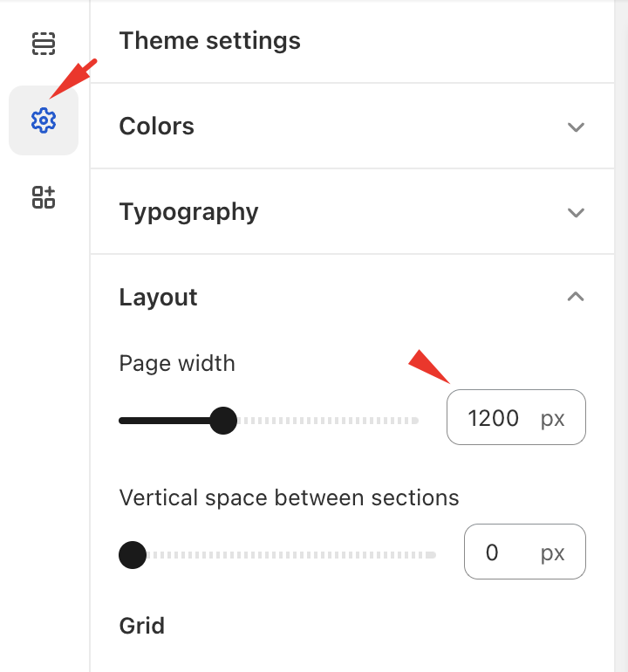This screenshot has width=628, height=672.
Task: Expand the Colors section chevron
Action: coord(575,127)
